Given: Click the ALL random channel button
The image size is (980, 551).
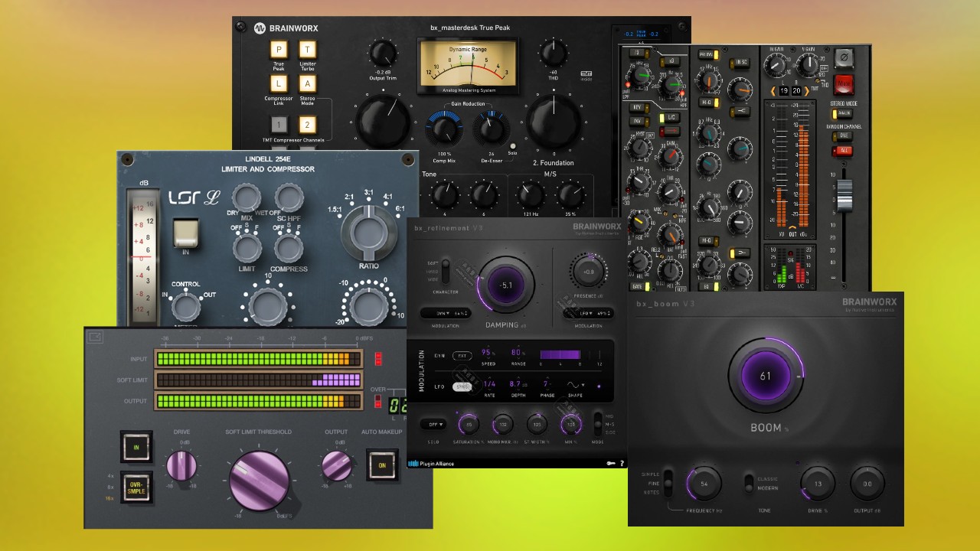Looking at the screenshot, I should pyautogui.click(x=844, y=151).
